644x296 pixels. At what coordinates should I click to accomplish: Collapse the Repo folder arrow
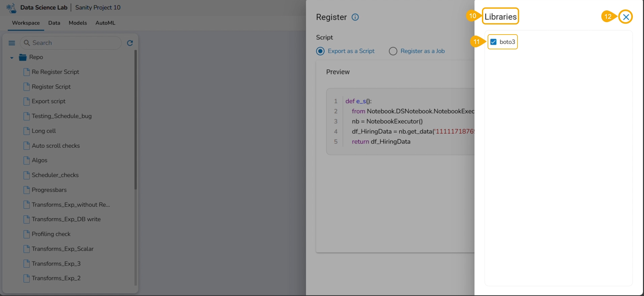click(x=12, y=58)
